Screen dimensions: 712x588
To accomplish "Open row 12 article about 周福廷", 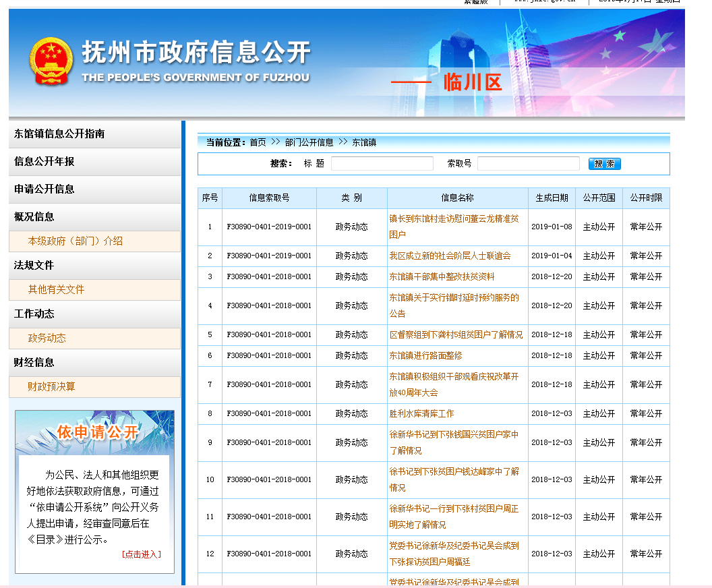I will click(454, 554).
